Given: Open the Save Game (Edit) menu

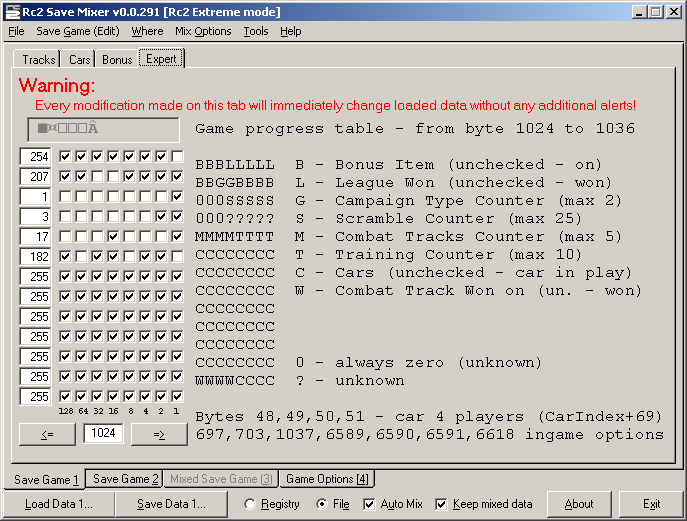Looking at the screenshot, I should (x=78, y=31).
